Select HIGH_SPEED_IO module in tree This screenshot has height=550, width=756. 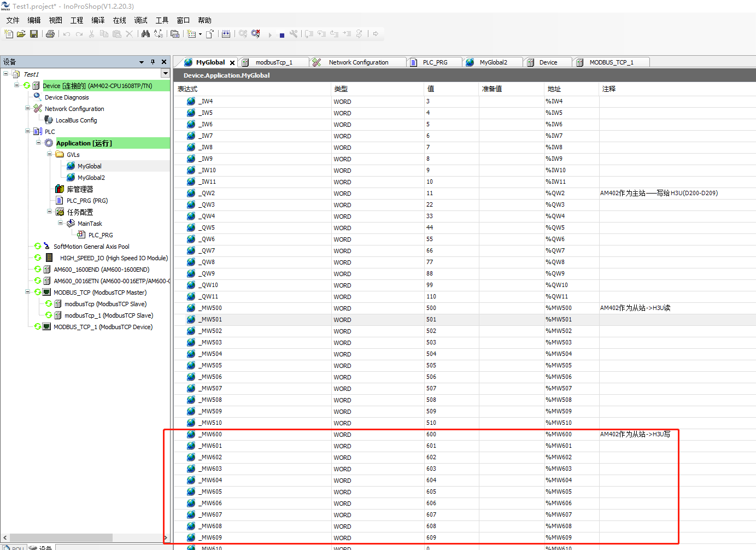[x=114, y=258]
